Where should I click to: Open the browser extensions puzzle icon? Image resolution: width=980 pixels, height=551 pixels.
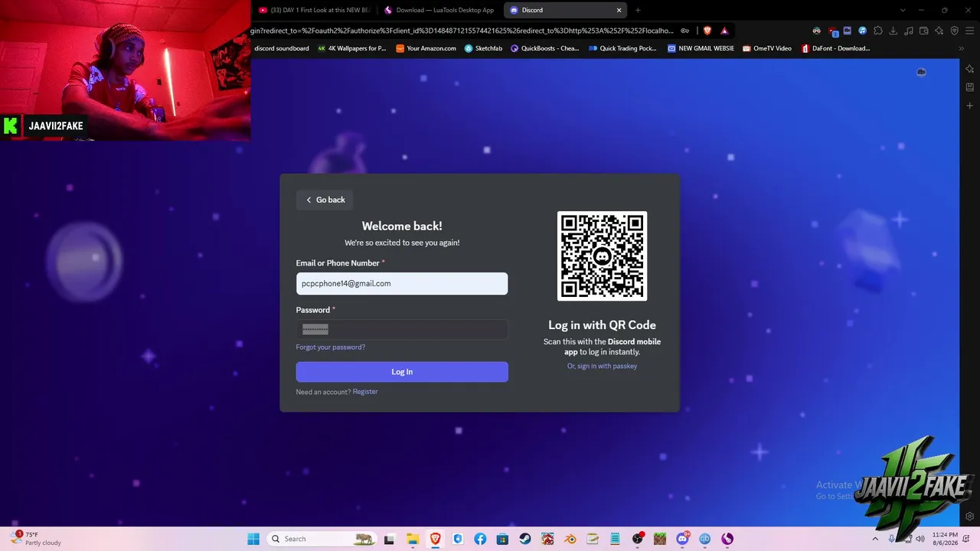(878, 31)
